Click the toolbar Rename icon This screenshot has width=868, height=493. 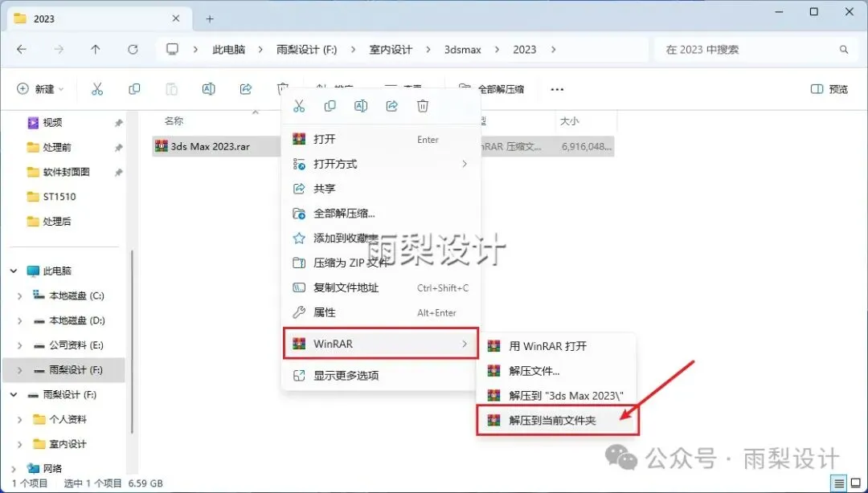pyautogui.click(x=209, y=89)
